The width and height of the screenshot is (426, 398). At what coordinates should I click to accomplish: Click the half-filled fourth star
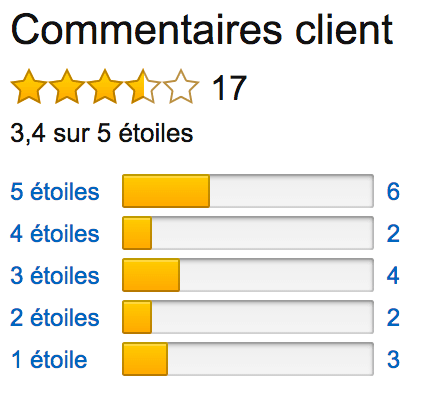click(x=143, y=87)
